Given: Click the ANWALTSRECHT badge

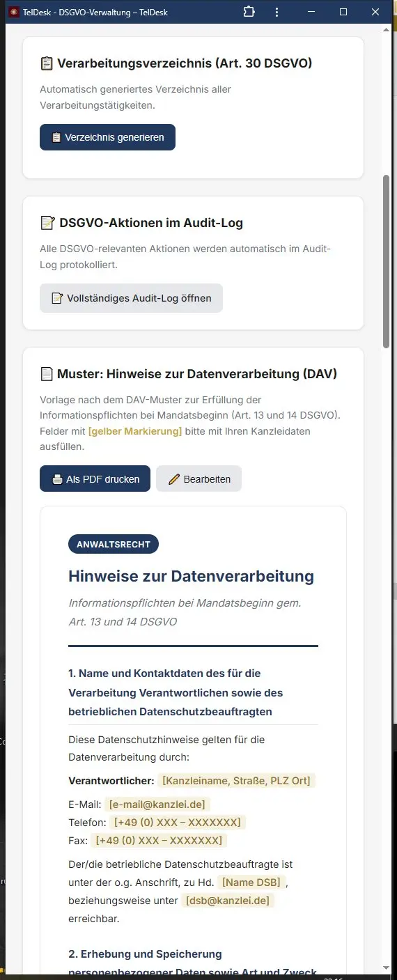Looking at the screenshot, I should coord(114,544).
